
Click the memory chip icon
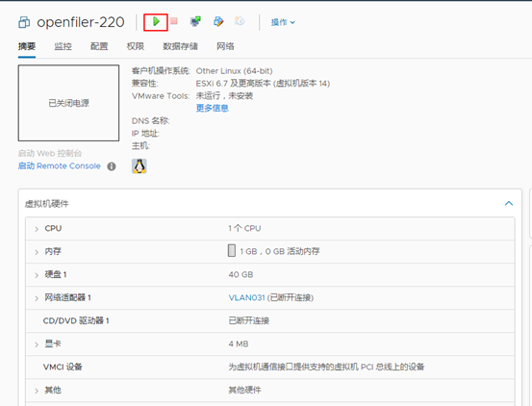[x=232, y=251]
